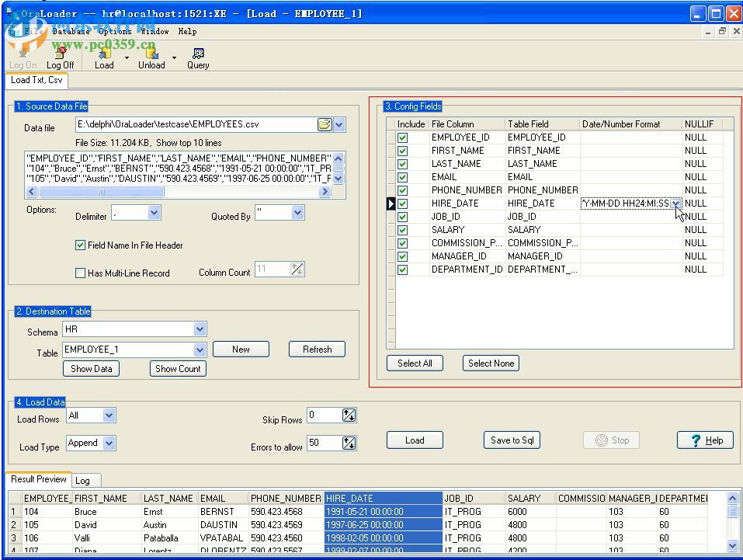
Task: Uncheck Include for EMPLOYEE_ID field
Action: tap(402, 137)
